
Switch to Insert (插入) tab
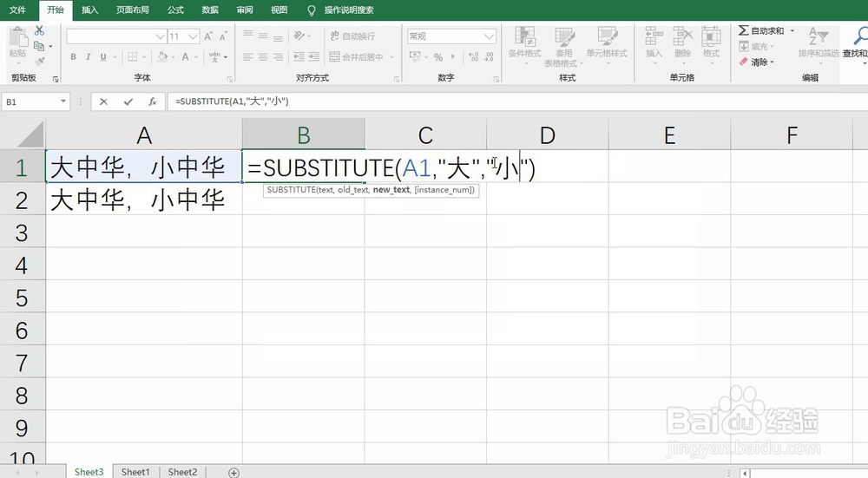click(89, 10)
